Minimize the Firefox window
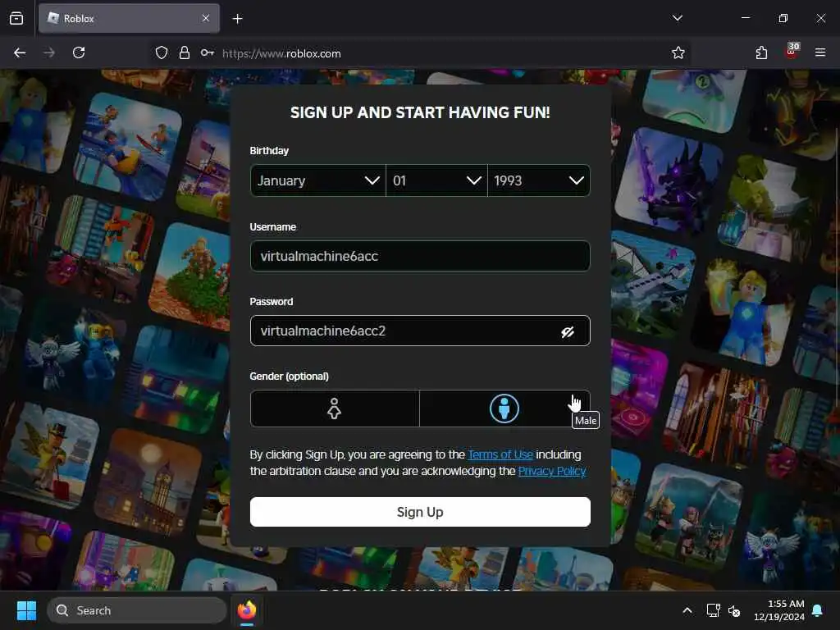The image size is (840, 630). pos(746,18)
